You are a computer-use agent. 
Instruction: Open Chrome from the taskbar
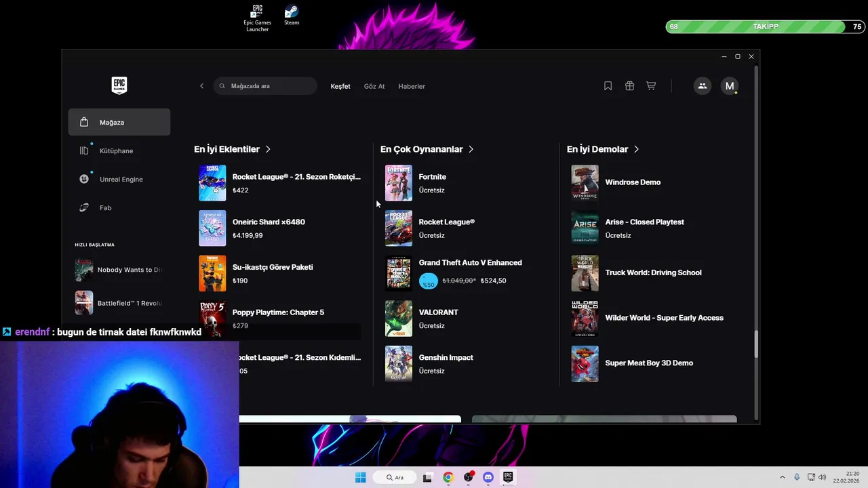click(448, 477)
